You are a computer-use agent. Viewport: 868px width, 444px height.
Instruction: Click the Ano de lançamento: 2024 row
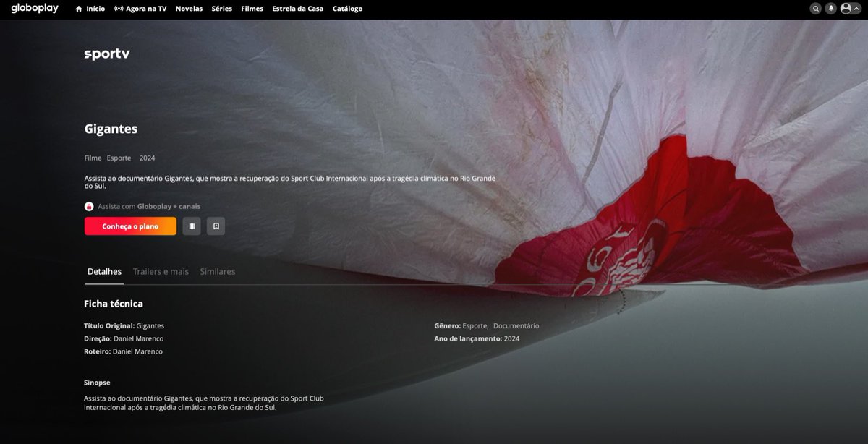[x=477, y=338]
